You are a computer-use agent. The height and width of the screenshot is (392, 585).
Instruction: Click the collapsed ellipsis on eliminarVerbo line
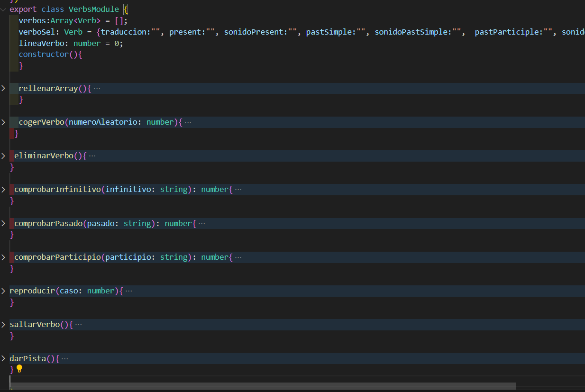(x=92, y=156)
